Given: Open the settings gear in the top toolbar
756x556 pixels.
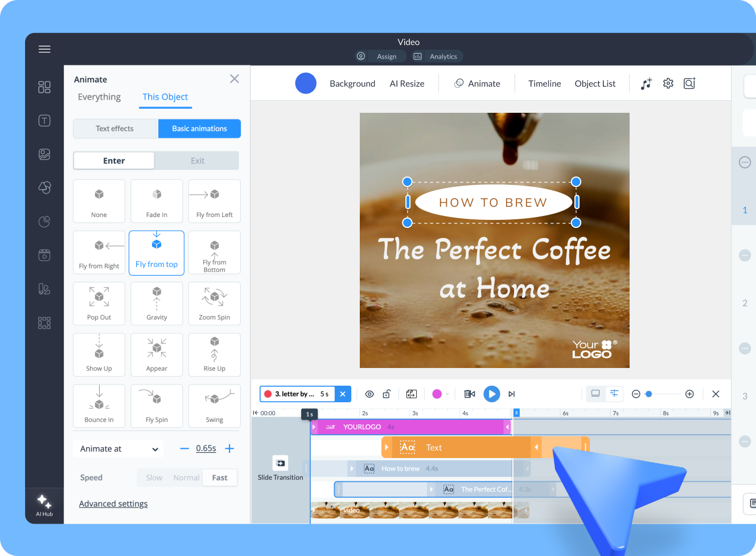Looking at the screenshot, I should pos(668,83).
